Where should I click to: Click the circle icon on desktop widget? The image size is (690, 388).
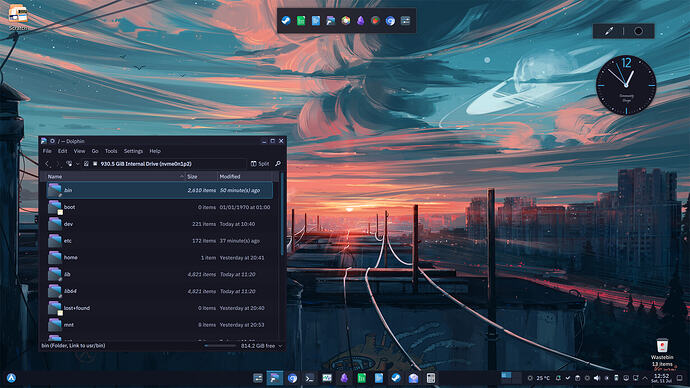[x=638, y=31]
